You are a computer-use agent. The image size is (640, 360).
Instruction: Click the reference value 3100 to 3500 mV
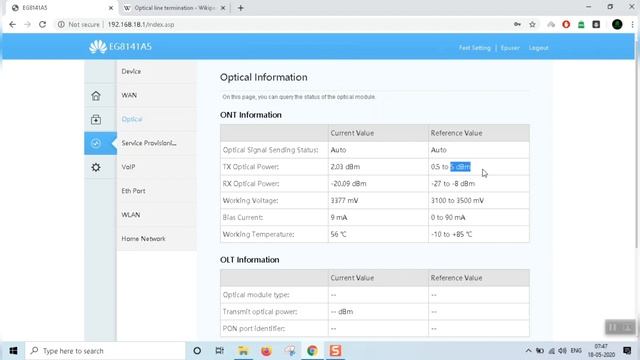[x=457, y=200]
